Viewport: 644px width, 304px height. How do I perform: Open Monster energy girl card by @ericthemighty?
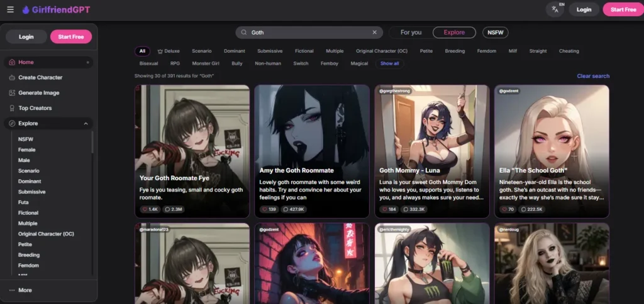432,263
